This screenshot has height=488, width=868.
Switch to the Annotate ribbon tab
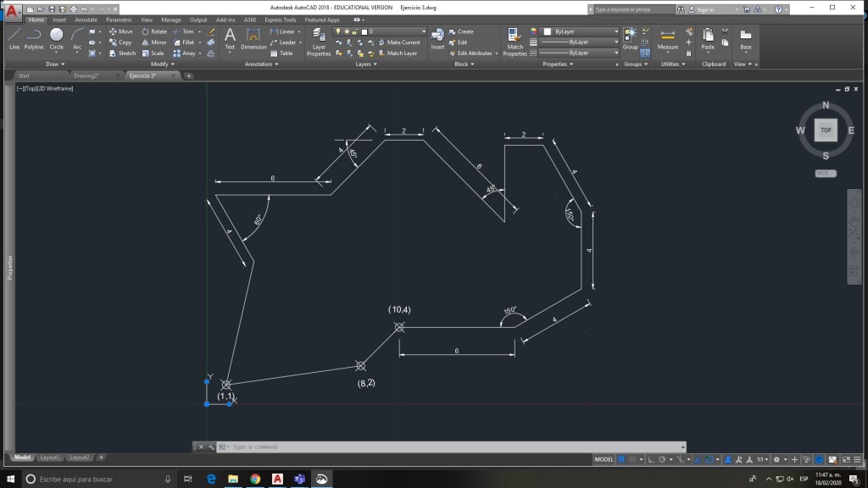tap(86, 19)
